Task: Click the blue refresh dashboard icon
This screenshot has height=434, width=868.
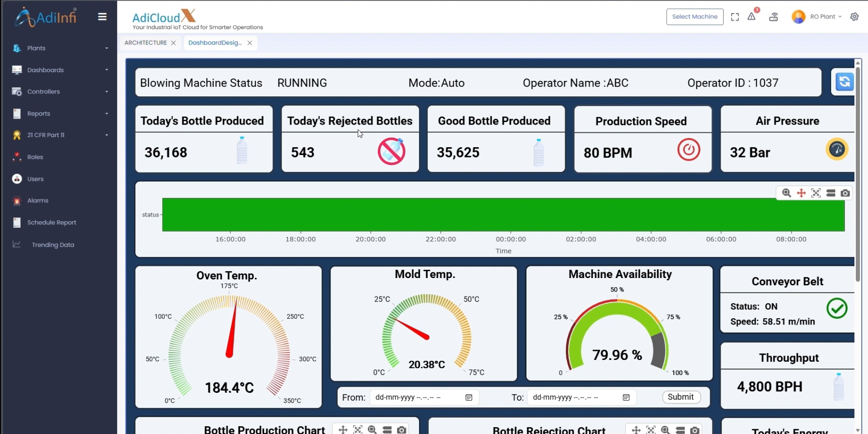Action: coord(844,82)
